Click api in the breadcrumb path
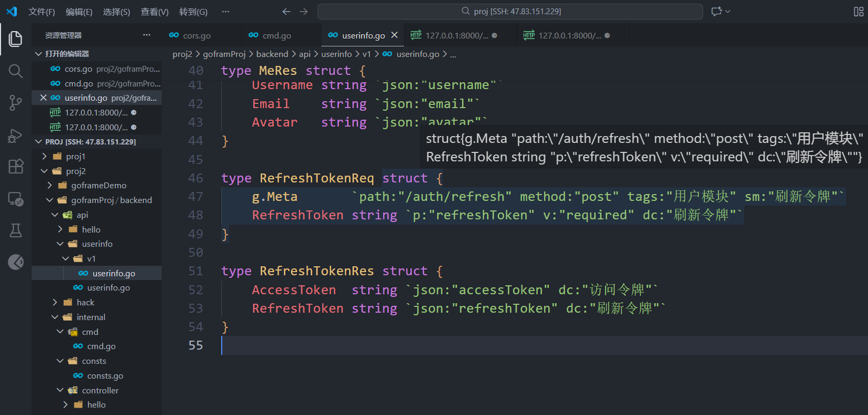868x415 pixels. (305, 54)
